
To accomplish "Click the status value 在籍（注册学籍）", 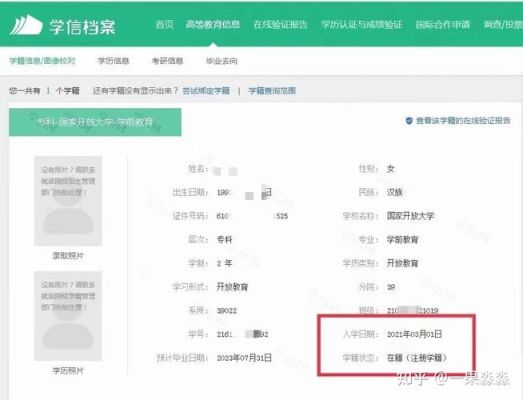I will [x=417, y=358].
